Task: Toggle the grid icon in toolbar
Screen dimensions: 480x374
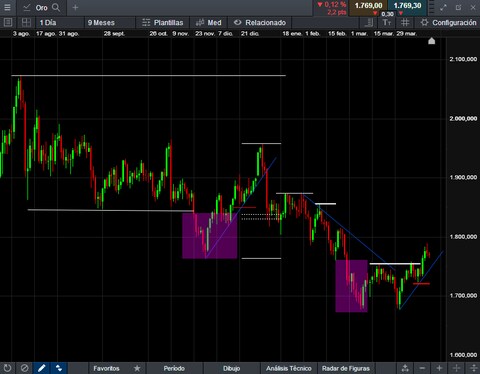Action: pyautogui.click(x=405, y=22)
